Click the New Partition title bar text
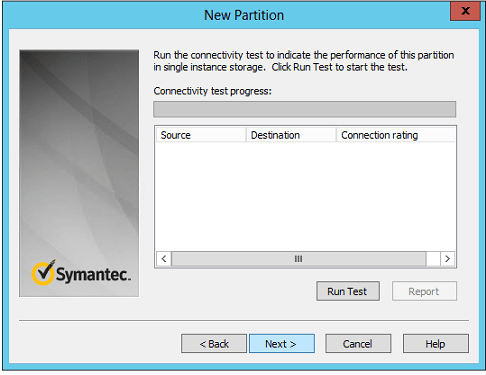Viewport: 486px width, 375px height. click(x=244, y=15)
